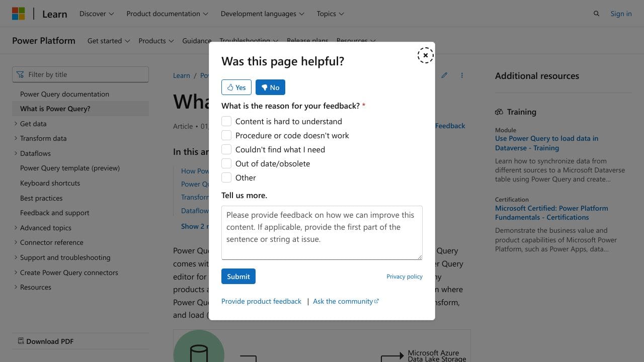Expand 'Transform data' tree node
The width and height of the screenshot is (644, 362).
click(x=43, y=138)
